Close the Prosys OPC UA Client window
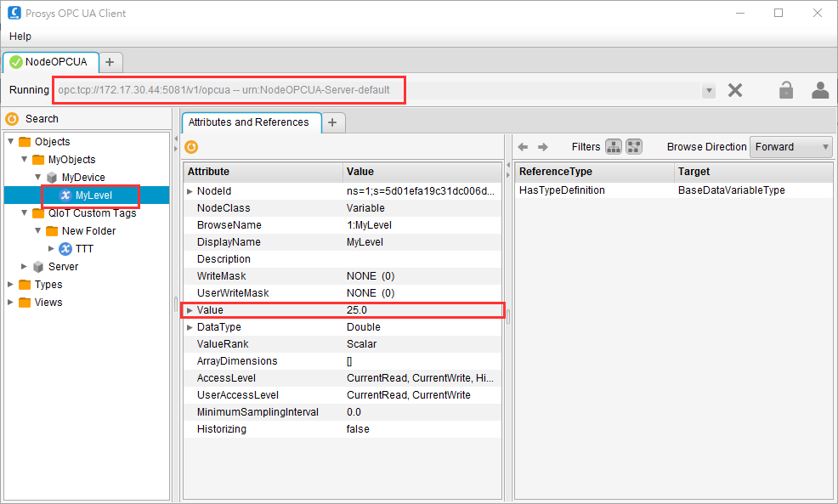Screen dimensions: 838x504 (x=818, y=13)
